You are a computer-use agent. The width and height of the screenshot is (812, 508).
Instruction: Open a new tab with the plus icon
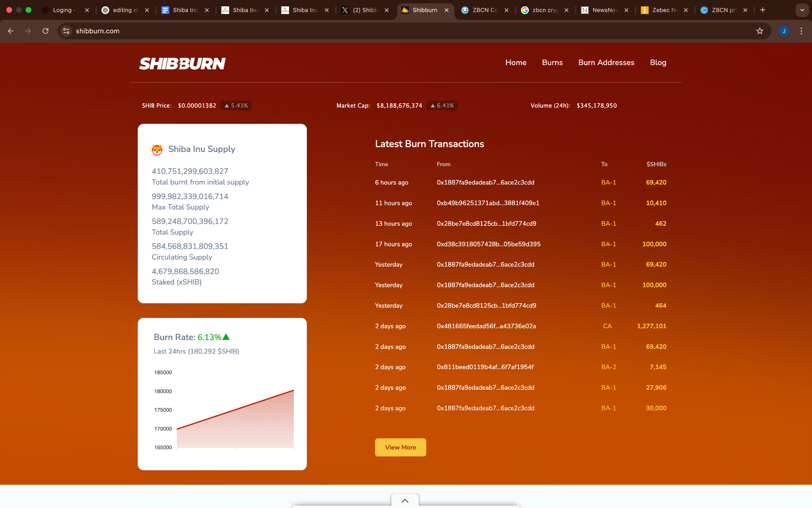coord(763,10)
